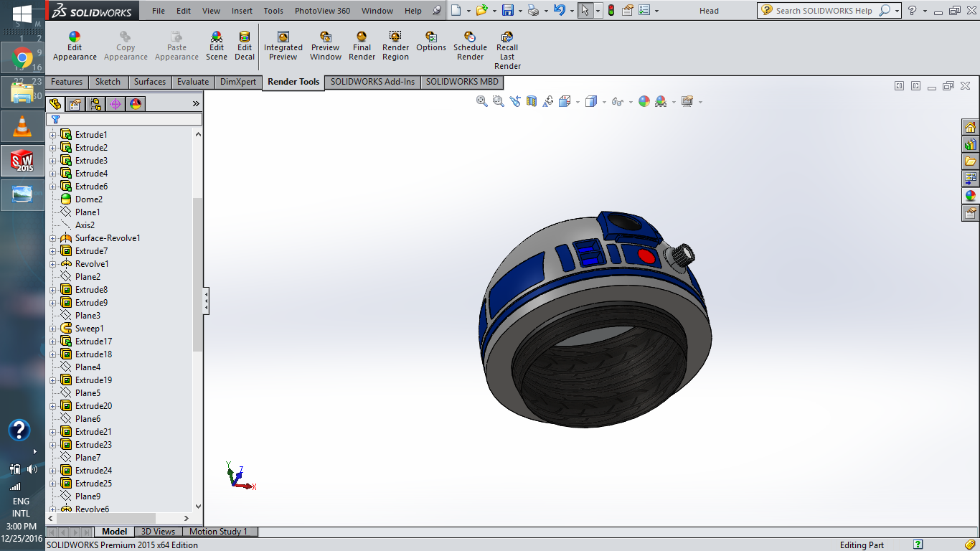
Task: Expand the Surface-Revolve1 feature node
Action: 52,238
